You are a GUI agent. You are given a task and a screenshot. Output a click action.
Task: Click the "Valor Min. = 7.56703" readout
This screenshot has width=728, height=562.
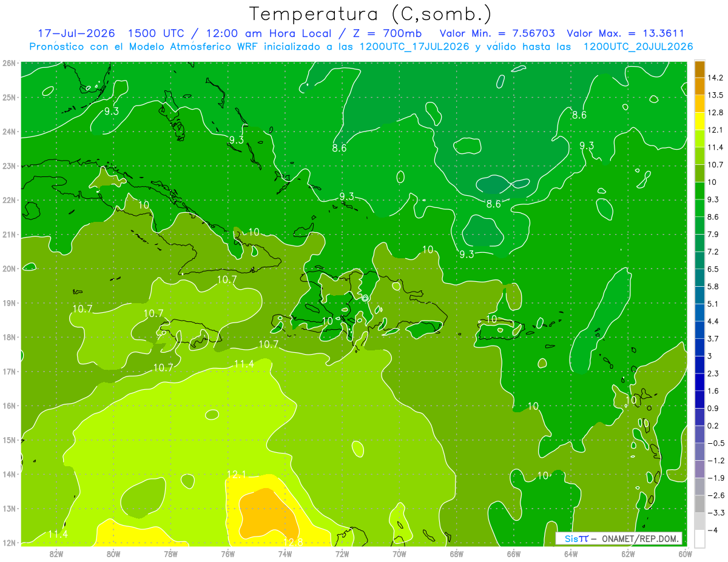click(x=497, y=33)
